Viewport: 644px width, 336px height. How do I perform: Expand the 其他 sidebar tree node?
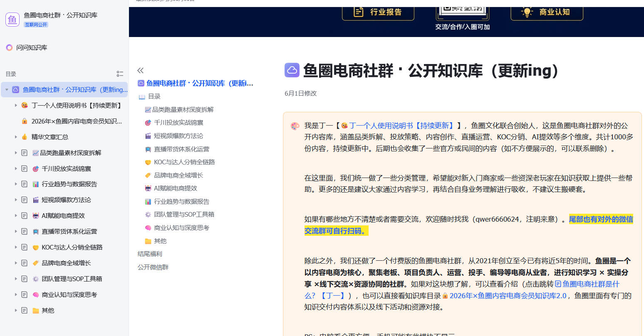[16, 310]
